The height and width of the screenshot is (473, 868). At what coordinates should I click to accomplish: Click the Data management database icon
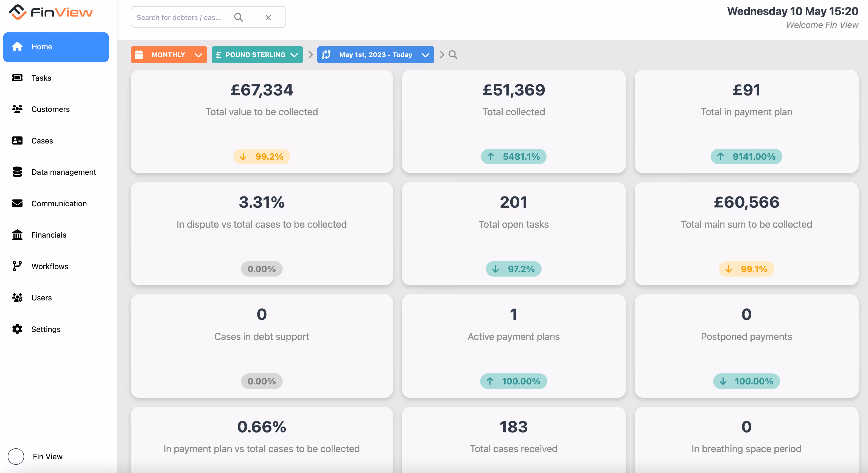[17, 172]
